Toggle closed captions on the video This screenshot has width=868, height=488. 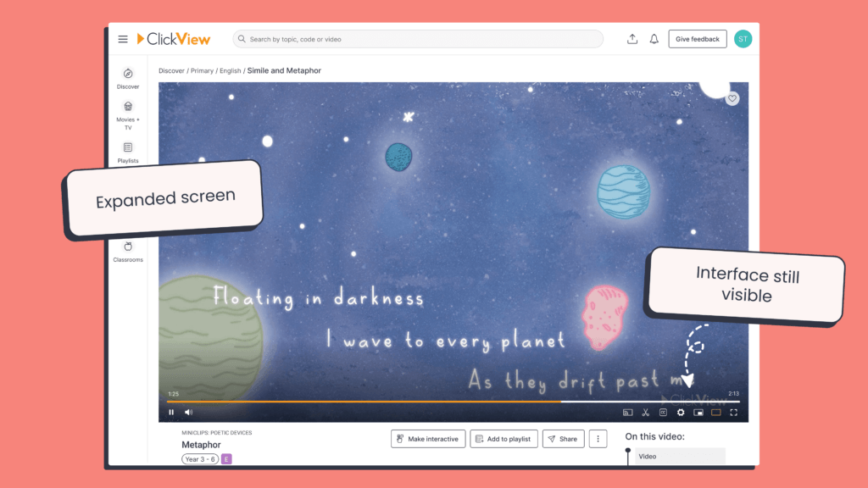(x=663, y=413)
